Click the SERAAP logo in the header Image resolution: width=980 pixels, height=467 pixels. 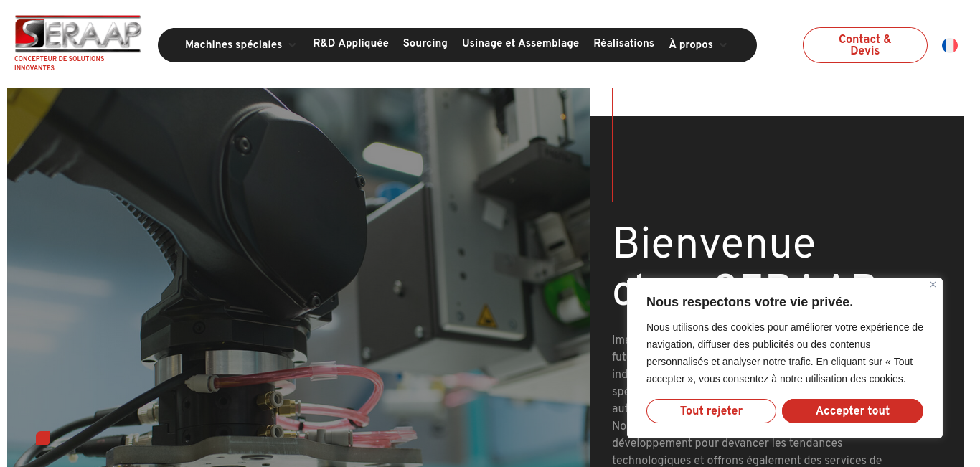(x=77, y=34)
